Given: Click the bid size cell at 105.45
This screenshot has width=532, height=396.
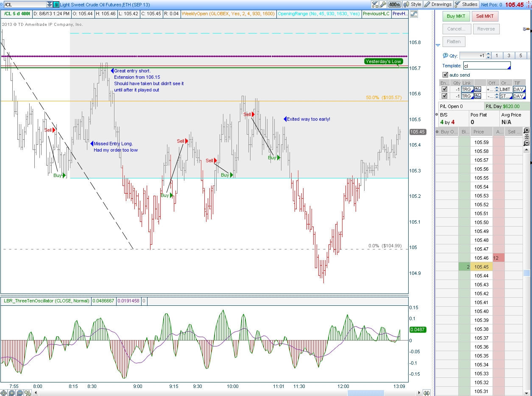Looking at the screenshot, I should 464,267.
